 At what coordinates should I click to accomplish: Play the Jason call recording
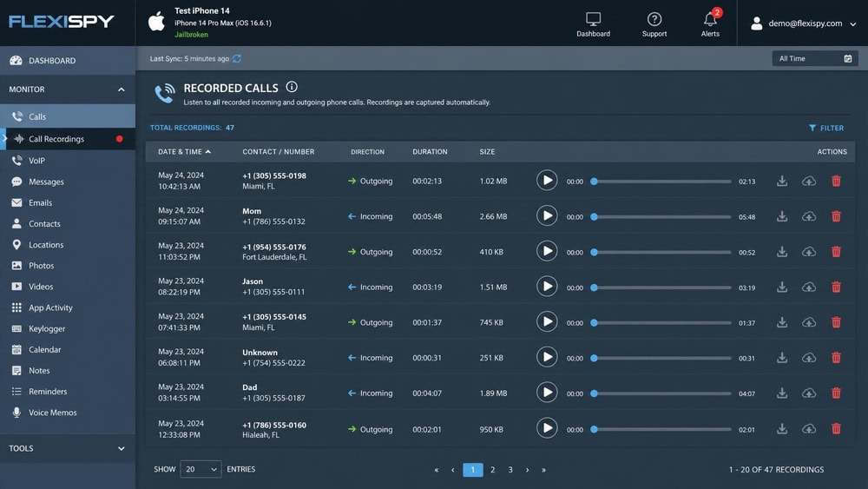(547, 287)
